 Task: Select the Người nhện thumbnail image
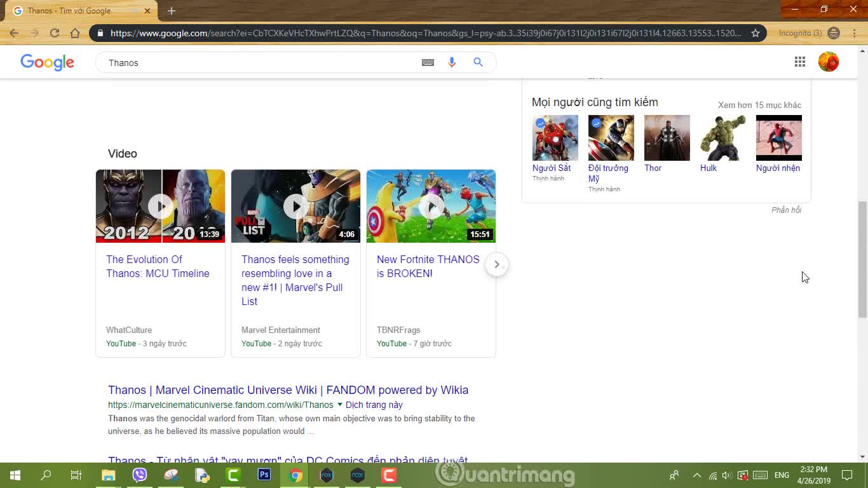point(779,138)
